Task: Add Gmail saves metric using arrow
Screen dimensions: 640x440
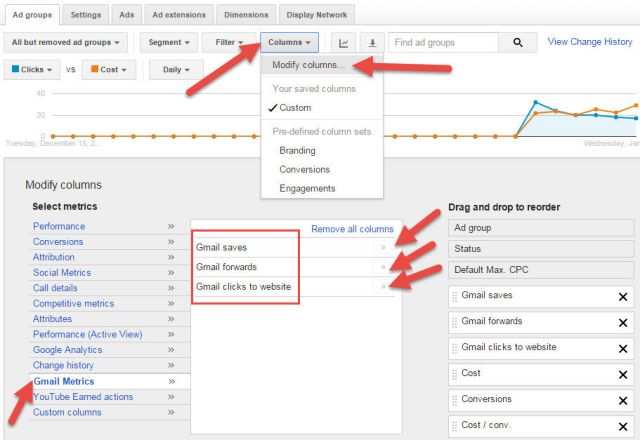Action: click(x=382, y=247)
